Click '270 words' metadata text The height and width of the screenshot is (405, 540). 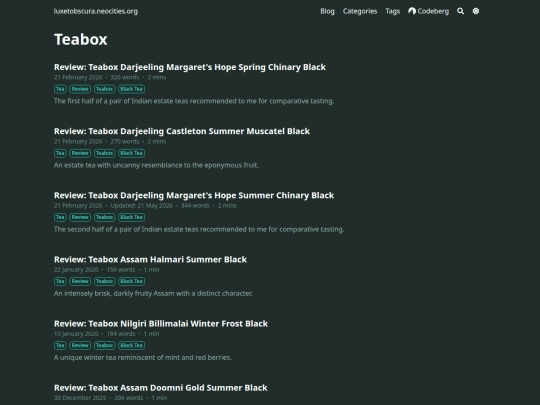125,142
